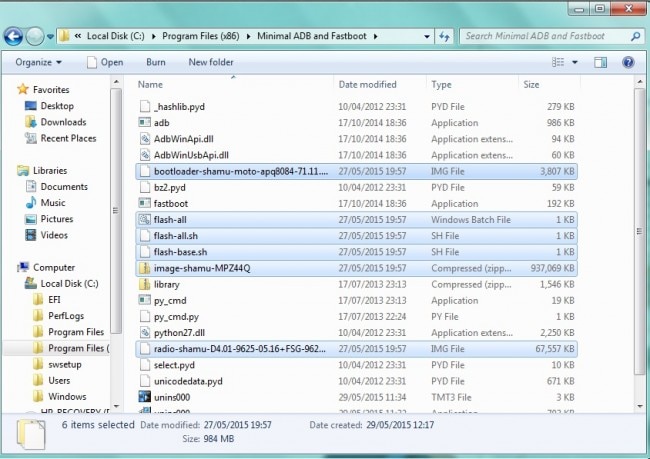Click the Refresh button beside address bar
The width and height of the screenshot is (650, 459).
[x=444, y=36]
